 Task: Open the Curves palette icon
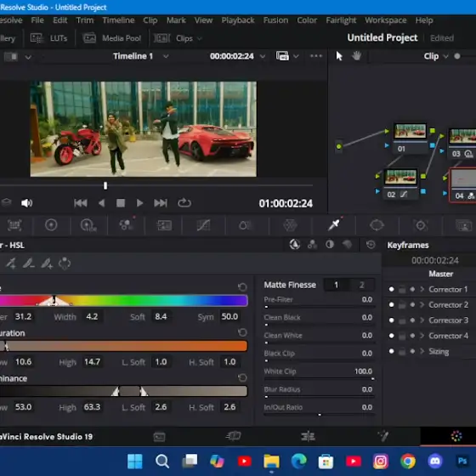click(203, 225)
